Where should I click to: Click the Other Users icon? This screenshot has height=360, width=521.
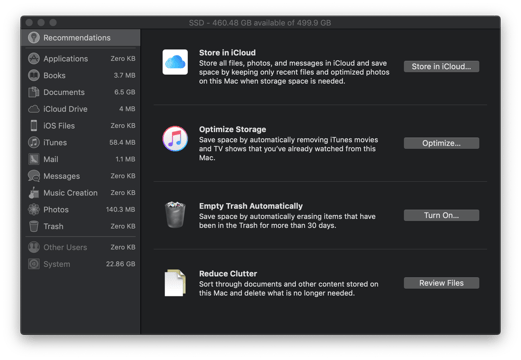(34, 247)
